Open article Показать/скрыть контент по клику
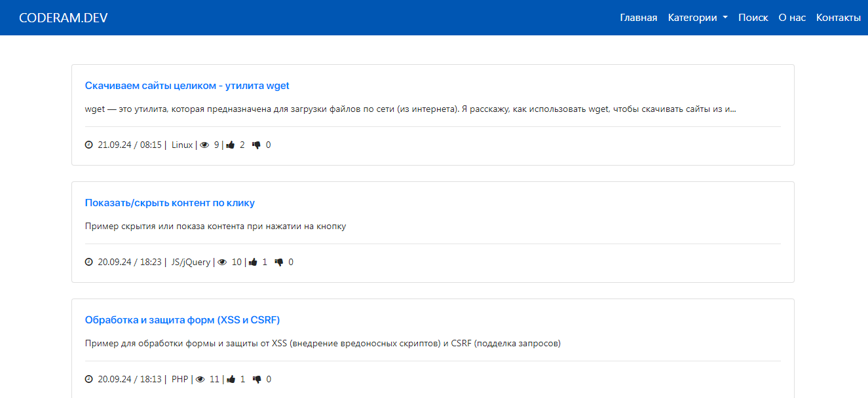Screen dimensions: 868x398 [x=170, y=203]
